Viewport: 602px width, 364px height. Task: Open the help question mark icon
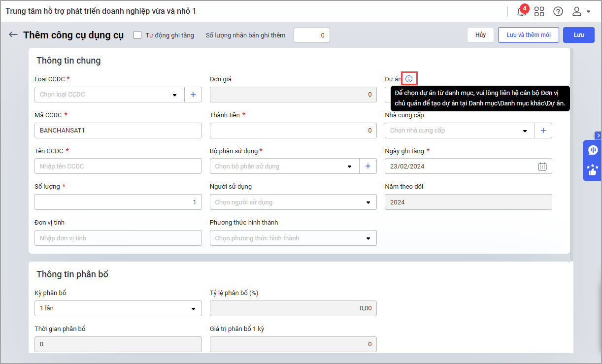point(558,11)
